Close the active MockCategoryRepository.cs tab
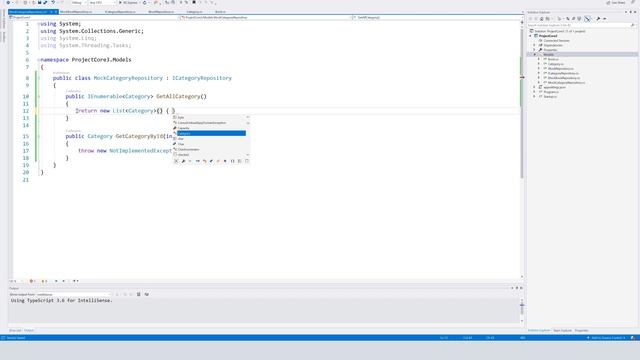The width and height of the screenshot is (640, 360). [x=56, y=12]
